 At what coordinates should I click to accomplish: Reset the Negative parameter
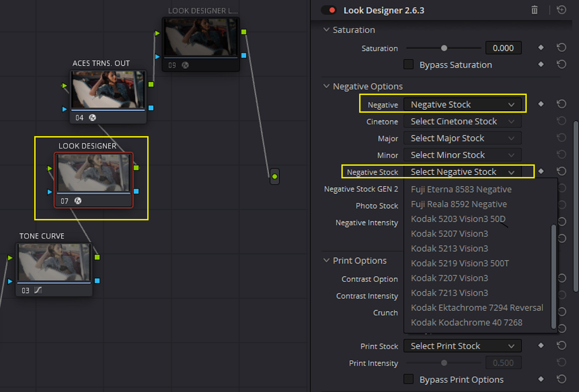561,104
